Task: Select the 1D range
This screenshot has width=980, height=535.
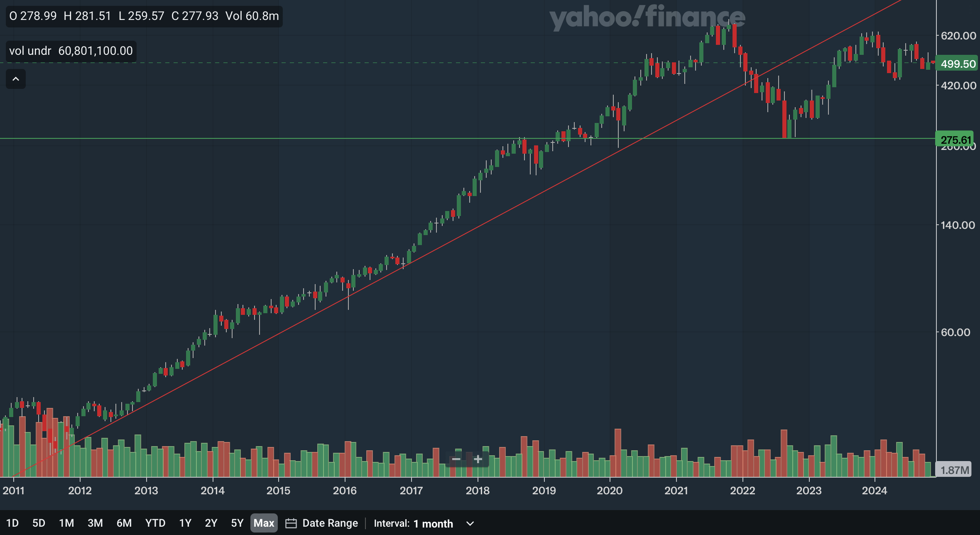Action: tap(12, 523)
